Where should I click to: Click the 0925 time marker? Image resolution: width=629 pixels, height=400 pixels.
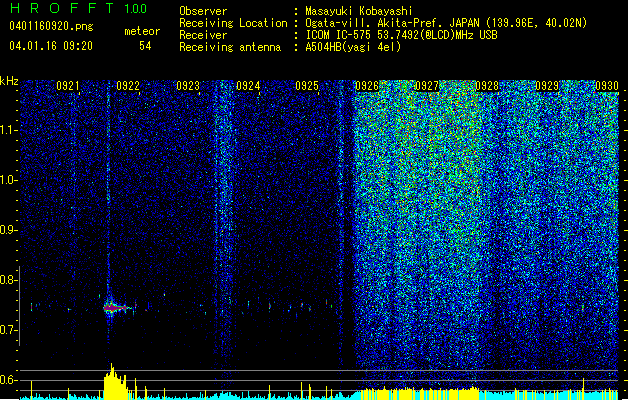[307, 86]
